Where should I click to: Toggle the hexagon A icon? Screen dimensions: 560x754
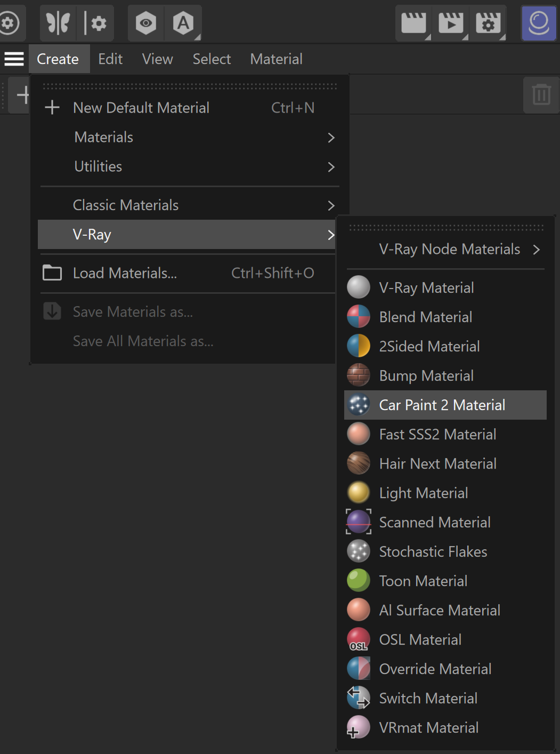(x=183, y=23)
